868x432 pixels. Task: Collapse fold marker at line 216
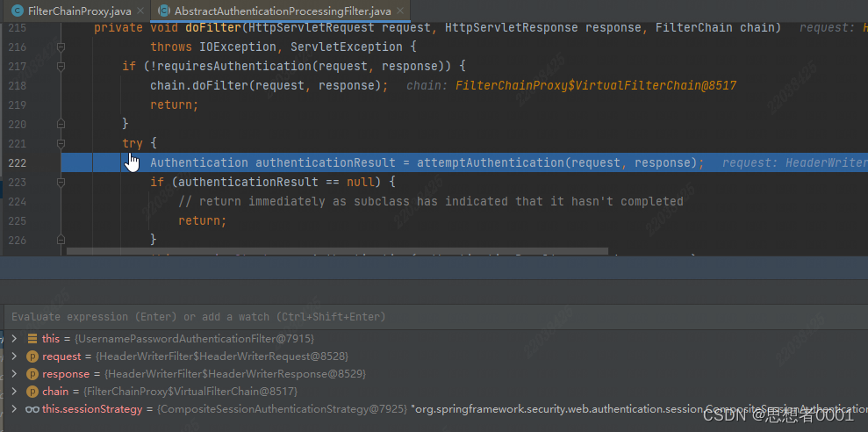tap(61, 47)
